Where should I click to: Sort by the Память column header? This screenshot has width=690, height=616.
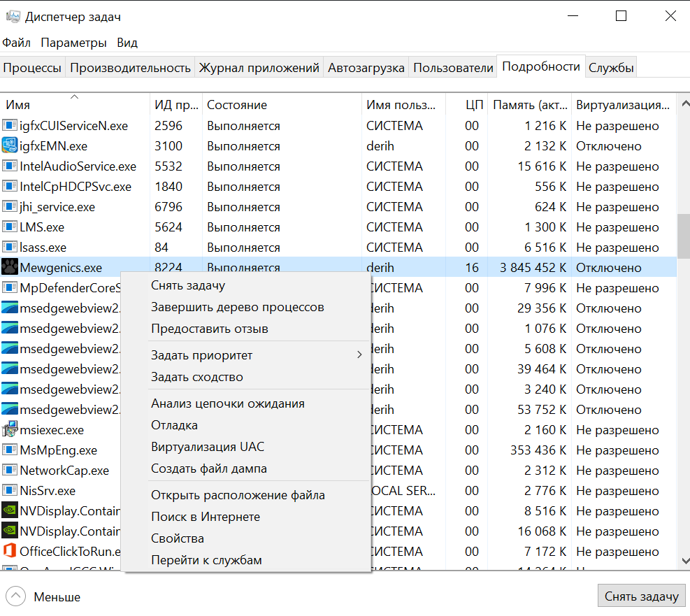pos(530,105)
